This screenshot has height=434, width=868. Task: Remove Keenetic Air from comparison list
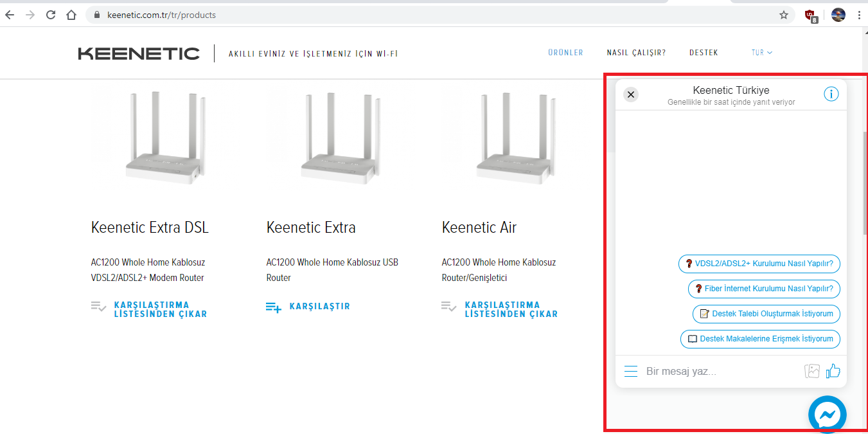point(511,309)
